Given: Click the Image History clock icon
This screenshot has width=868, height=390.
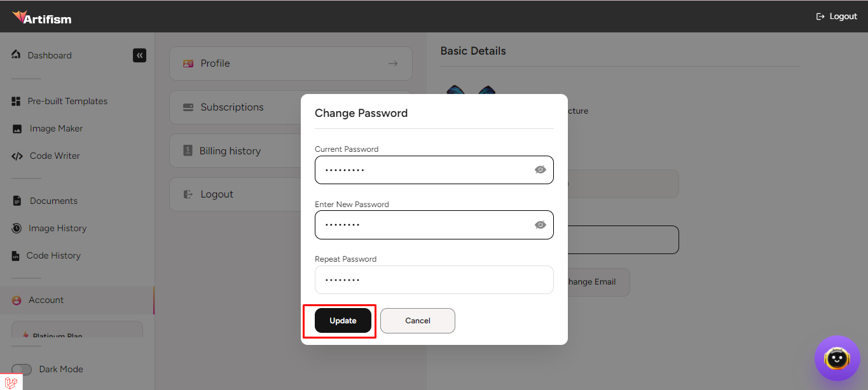Looking at the screenshot, I should [17, 228].
